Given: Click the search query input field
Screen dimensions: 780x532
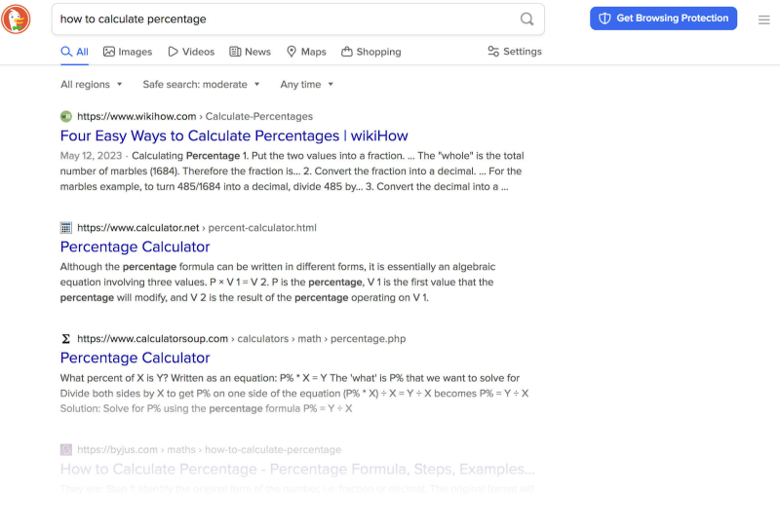Looking at the screenshot, I should (x=283, y=19).
